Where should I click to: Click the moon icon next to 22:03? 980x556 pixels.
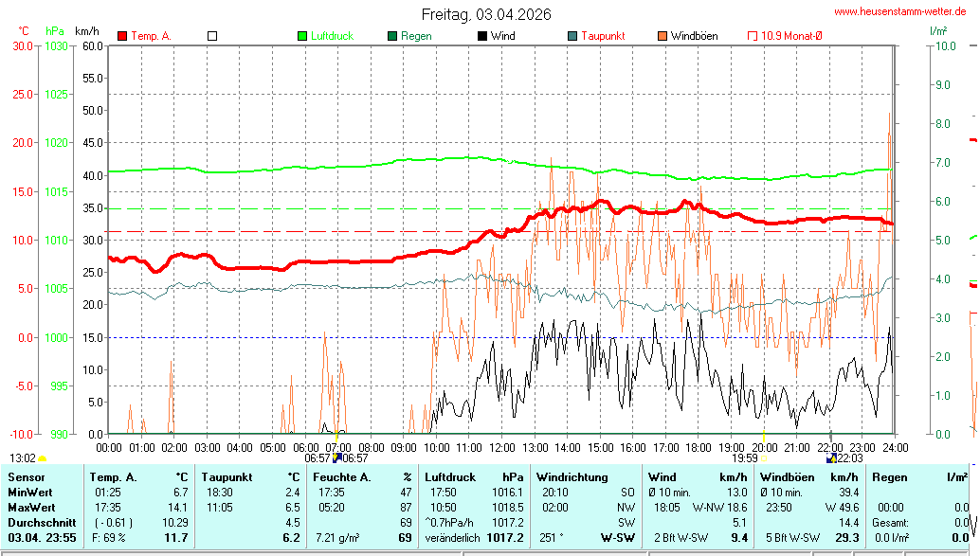click(831, 457)
